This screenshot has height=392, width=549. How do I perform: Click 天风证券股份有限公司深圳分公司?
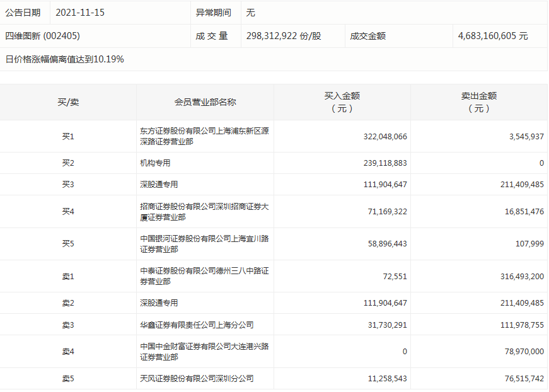coord(197,379)
